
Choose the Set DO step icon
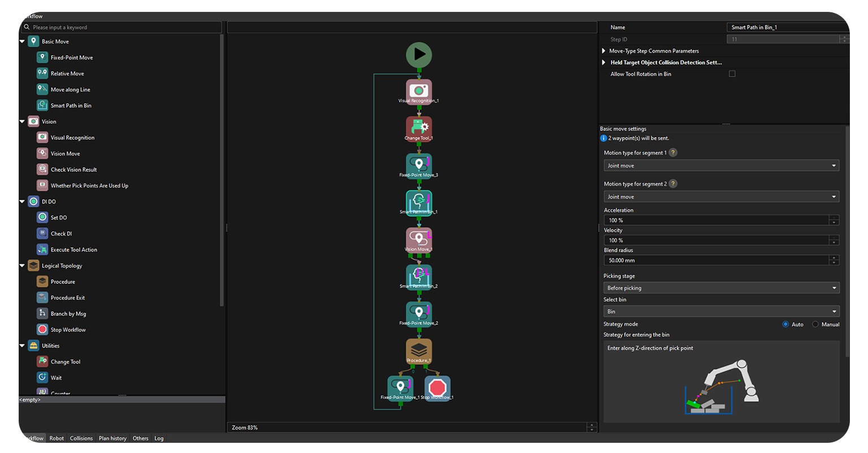pos(42,217)
